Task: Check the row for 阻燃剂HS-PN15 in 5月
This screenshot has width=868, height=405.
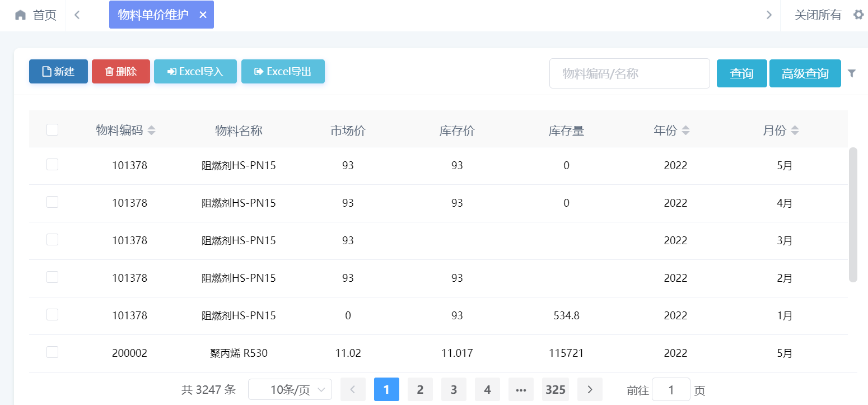Action: tap(52, 164)
